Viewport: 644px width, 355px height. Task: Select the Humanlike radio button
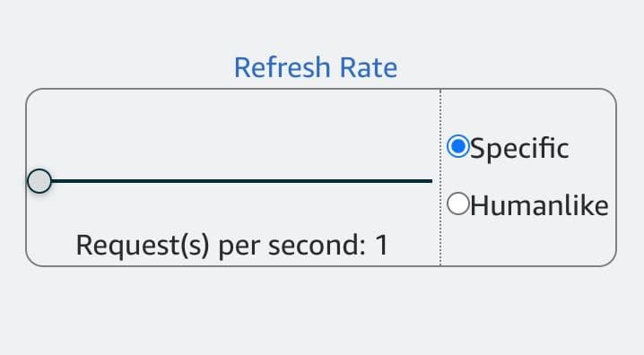(x=458, y=203)
